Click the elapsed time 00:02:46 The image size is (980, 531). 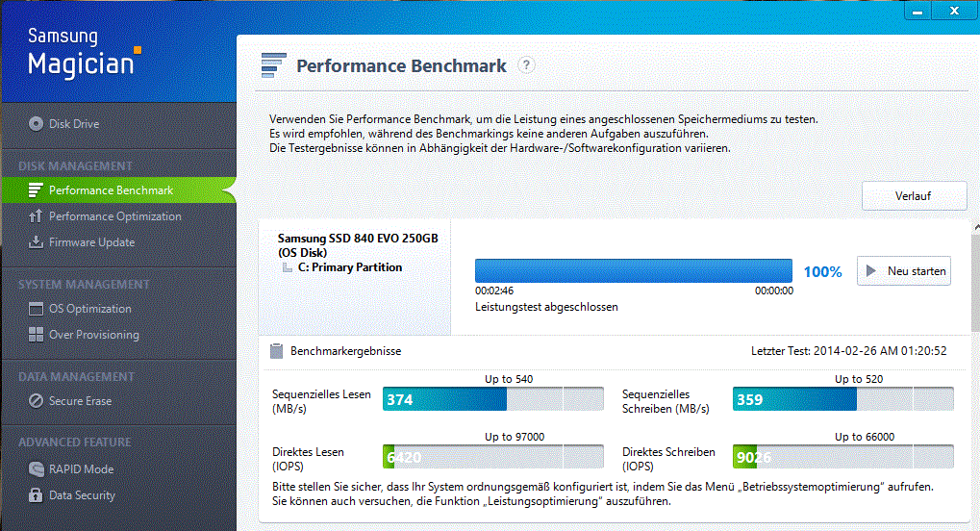pos(494,291)
